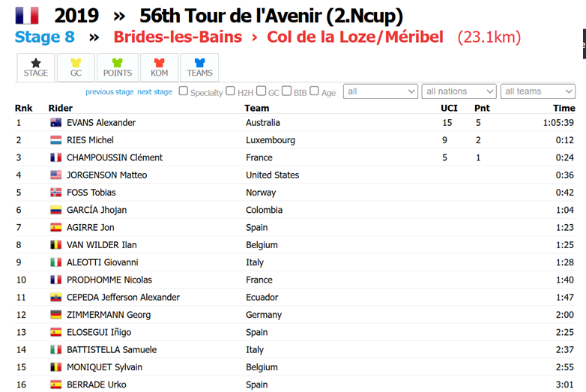The image size is (586, 392).
Task: Open rider GARCÍA Jhojan profile
Action: click(97, 210)
